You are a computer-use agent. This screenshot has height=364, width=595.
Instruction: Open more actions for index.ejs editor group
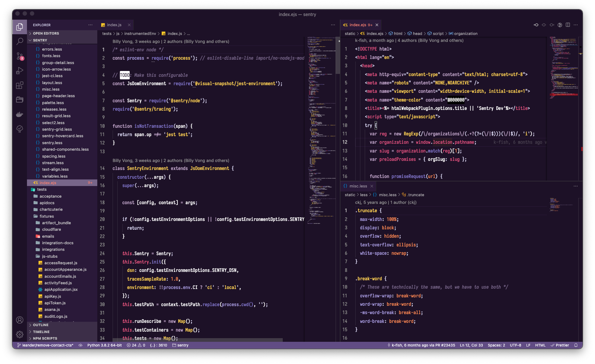(576, 25)
